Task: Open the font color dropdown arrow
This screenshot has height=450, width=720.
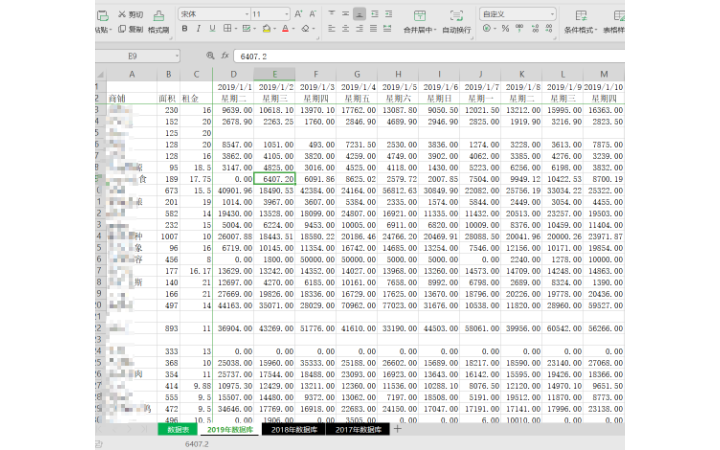Action: (x=294, y=29)
